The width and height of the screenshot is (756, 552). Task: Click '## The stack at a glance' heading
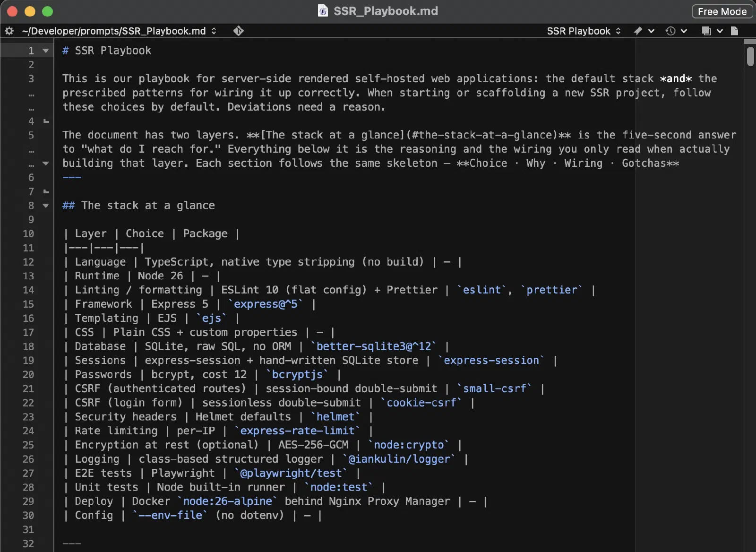138,206
